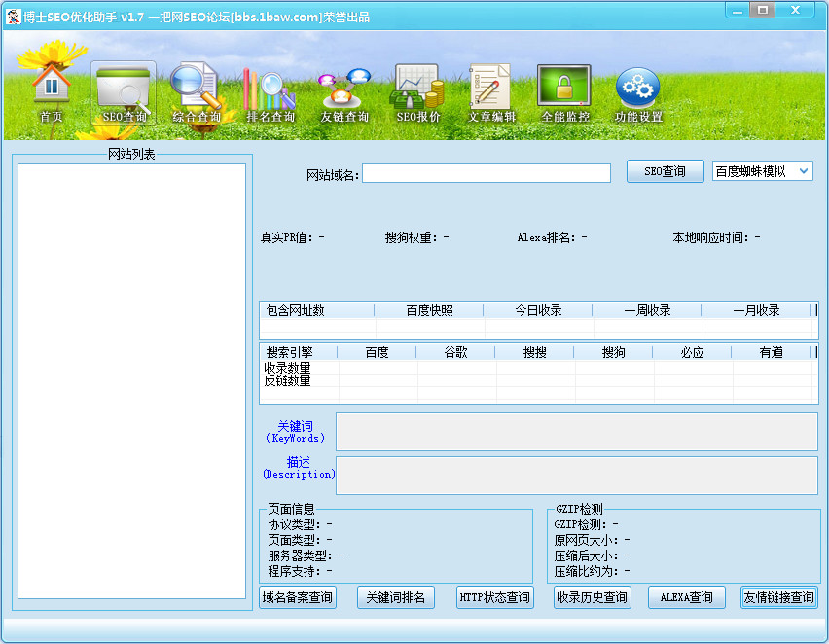Click the 描述 Description text area
The height and width of the screenshot is (644, 829).
pyautogui.click(x=577, y=476)
